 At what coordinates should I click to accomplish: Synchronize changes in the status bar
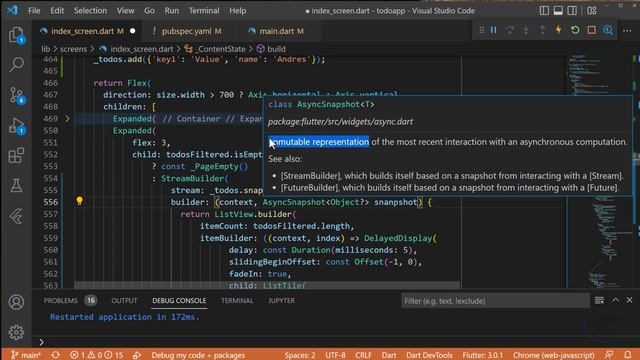pyautogui.click(x=56, y=355)
